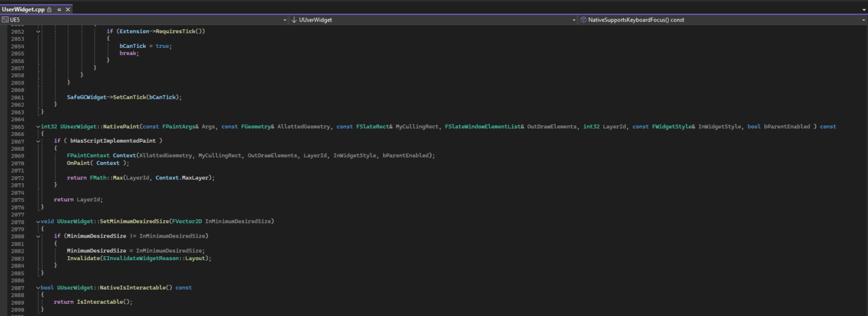The image size is (868, 316).
Task: Click line number 2078 in the margin
Action: pyautogui.click(x=18, y=221)
